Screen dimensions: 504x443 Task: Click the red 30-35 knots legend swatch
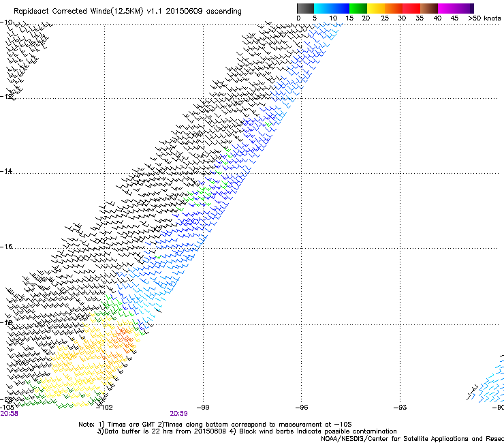pyautogui.click(x=411, y=8)
